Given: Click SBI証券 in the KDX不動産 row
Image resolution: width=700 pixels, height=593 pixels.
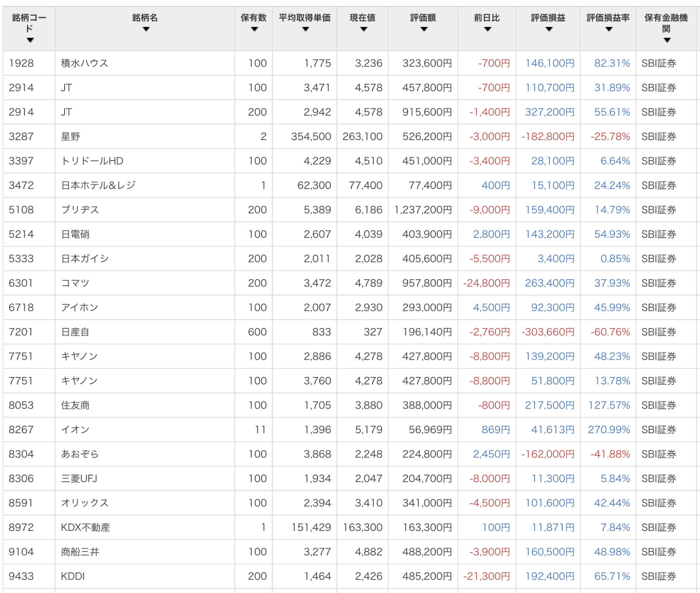Looking at the screenshot, I should coord(658,527).
